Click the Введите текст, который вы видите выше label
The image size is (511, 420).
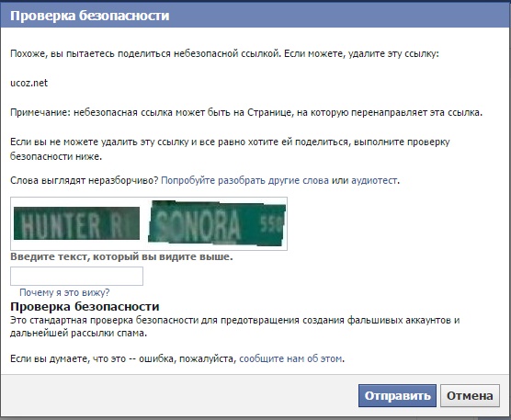click(121, 256)
